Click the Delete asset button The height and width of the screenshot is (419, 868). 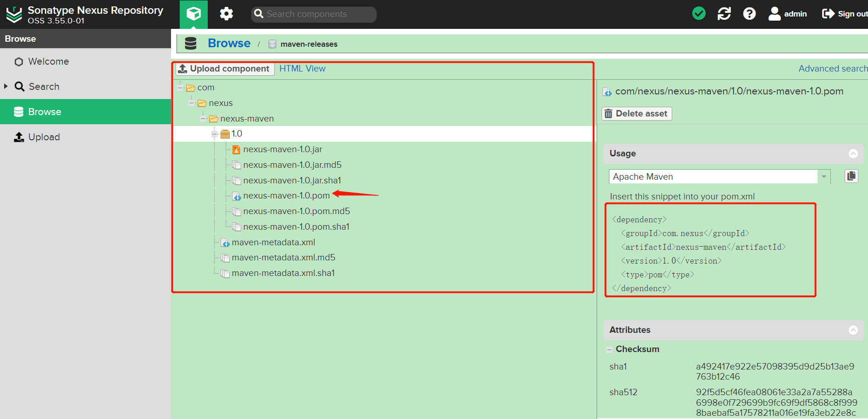click(x=636, y=114)
